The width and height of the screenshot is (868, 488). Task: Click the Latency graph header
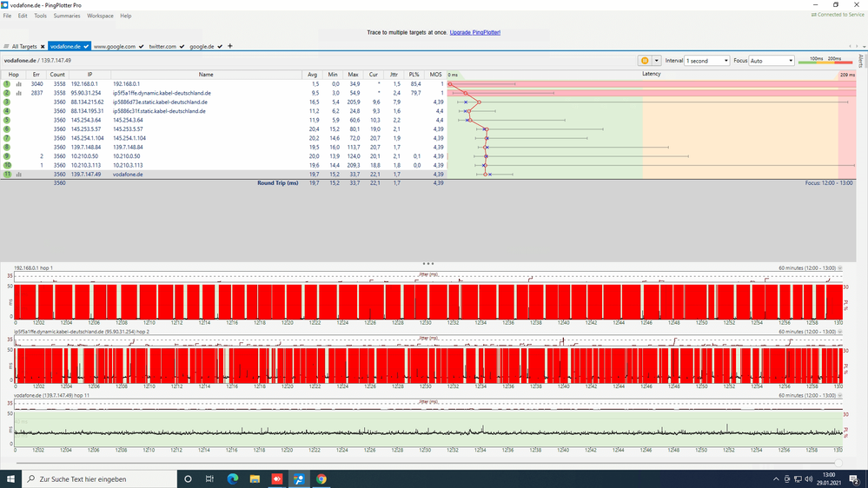[x=651, y=74]
